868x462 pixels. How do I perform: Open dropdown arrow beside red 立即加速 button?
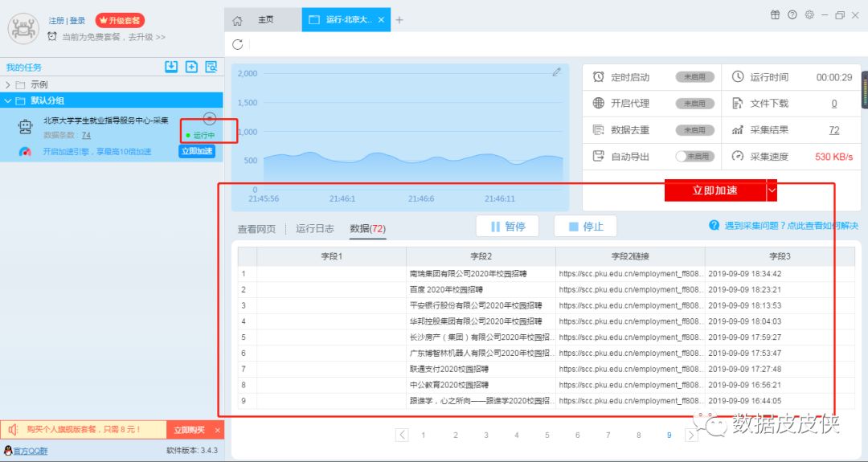(x=772, y=190)
